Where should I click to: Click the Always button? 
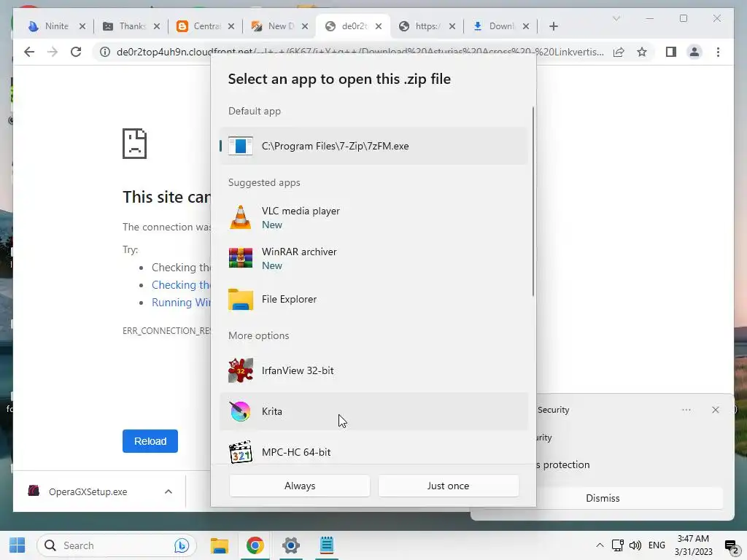(x=300, y=486)
